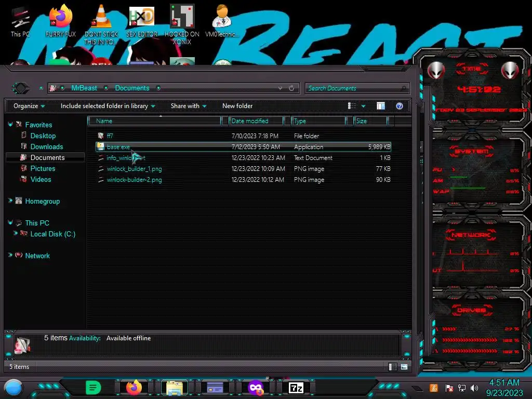The image size is (532, 399).
Task: Toggle the preview pane
Action: pyautogui.click(x=381, y=106)
